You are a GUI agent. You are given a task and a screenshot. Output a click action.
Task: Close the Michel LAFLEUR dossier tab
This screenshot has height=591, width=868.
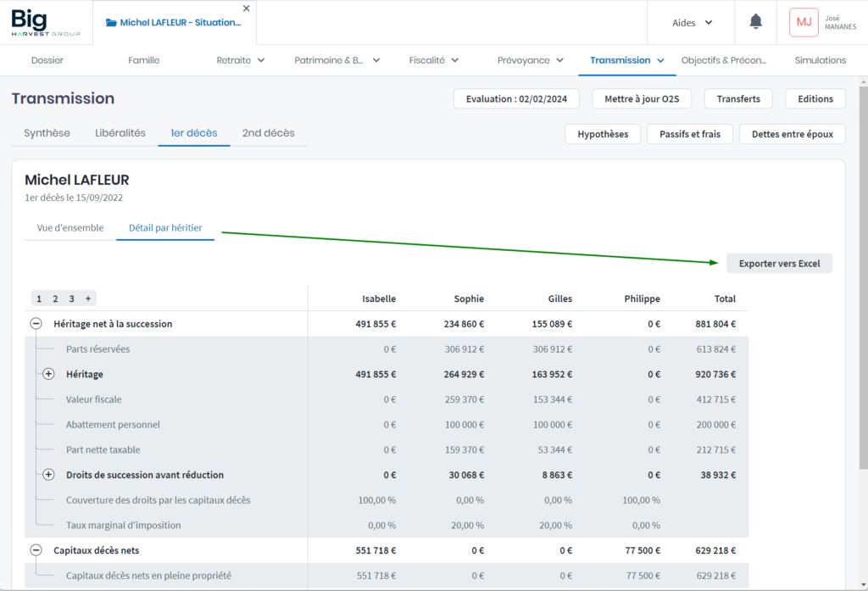pos(247,8)
